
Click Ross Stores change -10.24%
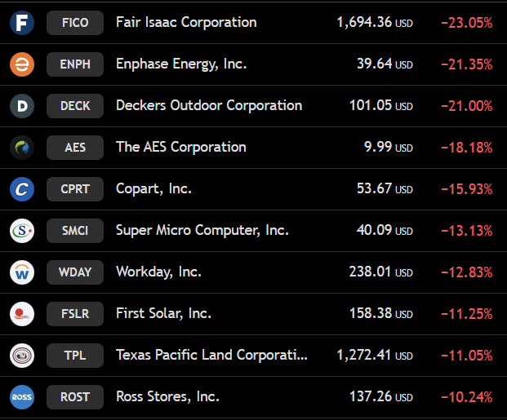pyautogui.click(x=467, y=397)
